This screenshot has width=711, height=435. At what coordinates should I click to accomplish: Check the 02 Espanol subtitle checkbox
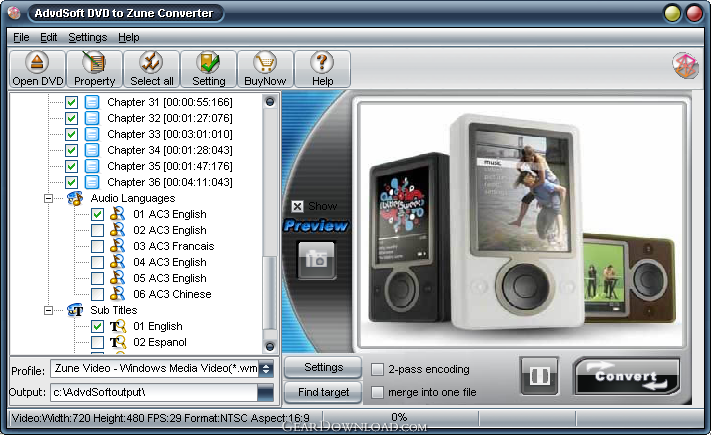(x=97, y=342)
